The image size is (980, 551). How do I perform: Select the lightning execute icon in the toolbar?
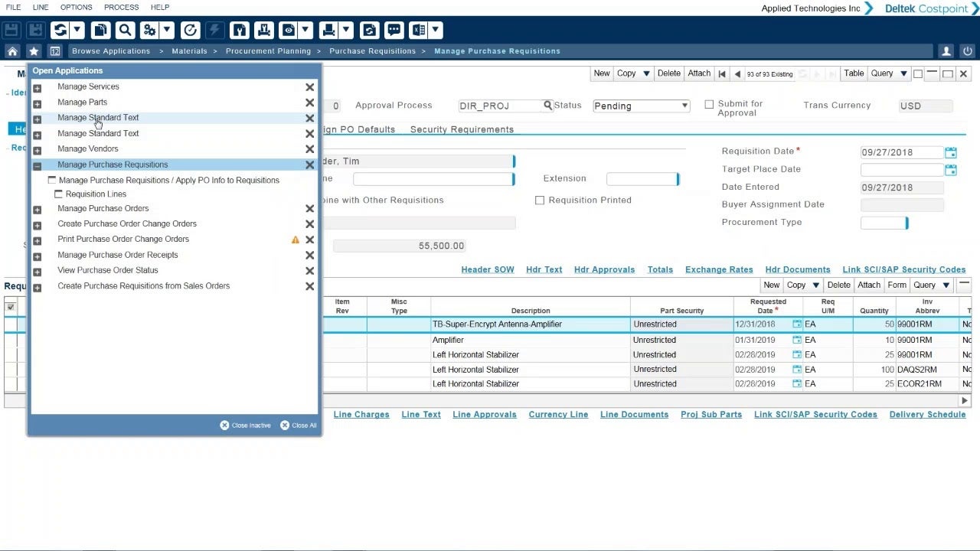(215, 30)
